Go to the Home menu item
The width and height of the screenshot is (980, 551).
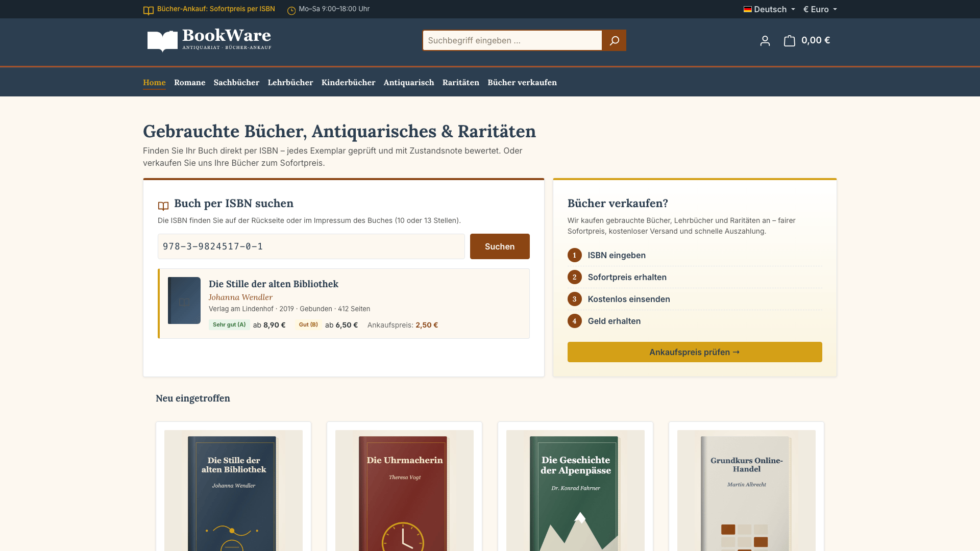click(154, 82)
